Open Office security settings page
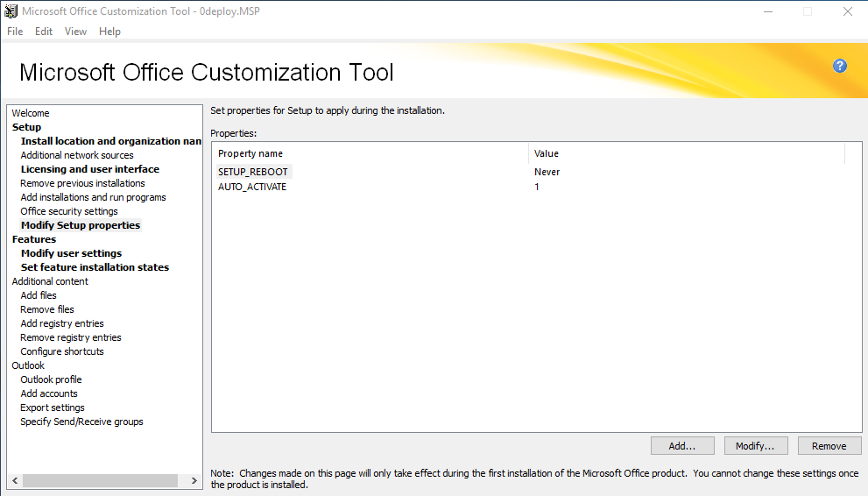The height and width of the screenshot is (496, 868). coord(69,211)
